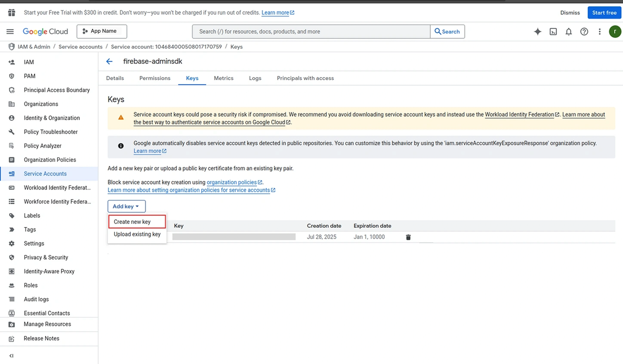Click the Jul 28, 2025 creation date cell
The image size is (623, 364).
321,237
